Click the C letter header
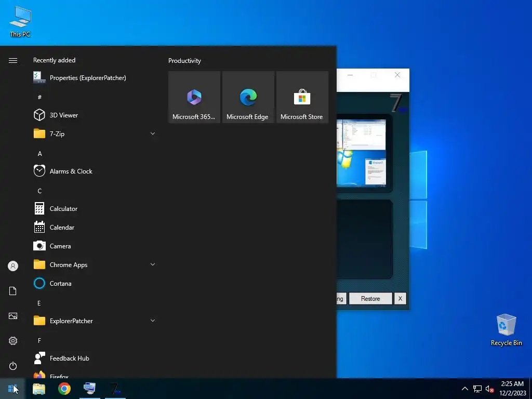The width and height of the screenshot is (532, 399). click(39, 191)
